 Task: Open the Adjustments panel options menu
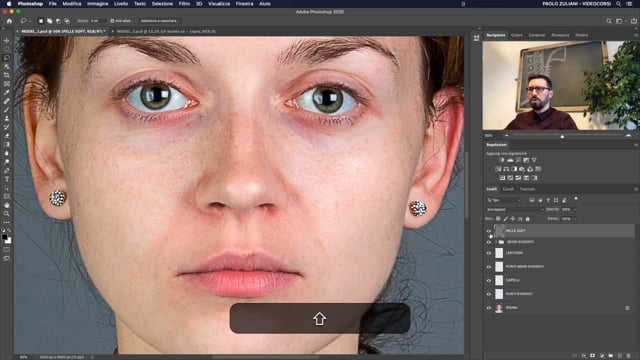pos(636,145)
